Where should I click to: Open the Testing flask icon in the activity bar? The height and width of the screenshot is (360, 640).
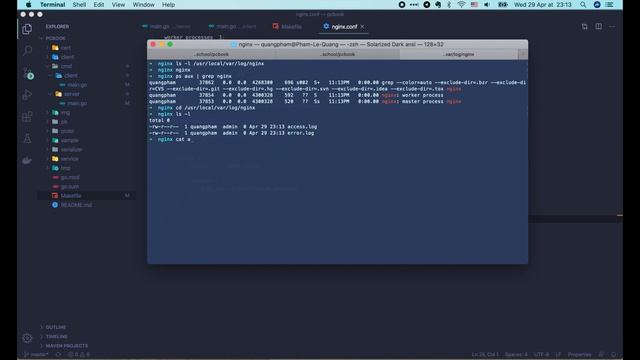point(27,139)
